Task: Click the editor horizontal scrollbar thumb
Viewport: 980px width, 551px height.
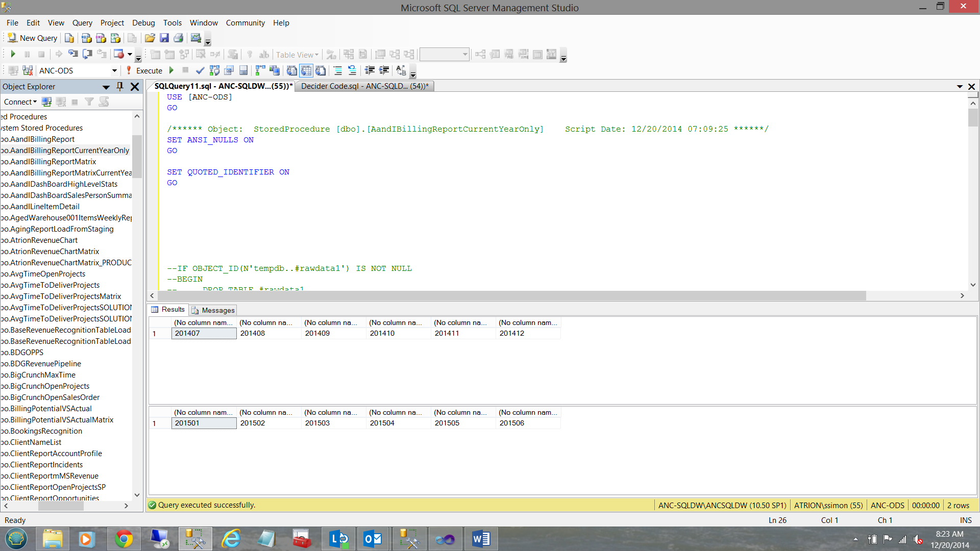Action: (x=510, y=295)
